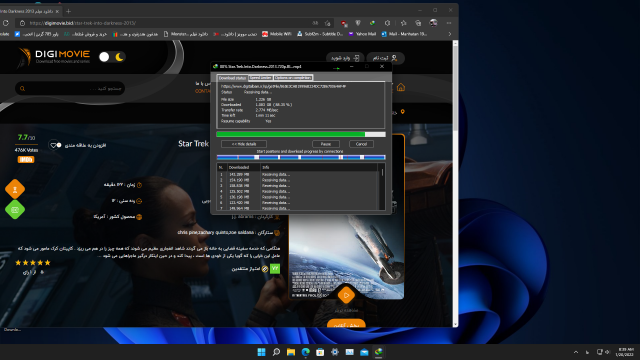Open File Explorer from taskbar
This screenshot has height=360, width=640.
(291, 352)
